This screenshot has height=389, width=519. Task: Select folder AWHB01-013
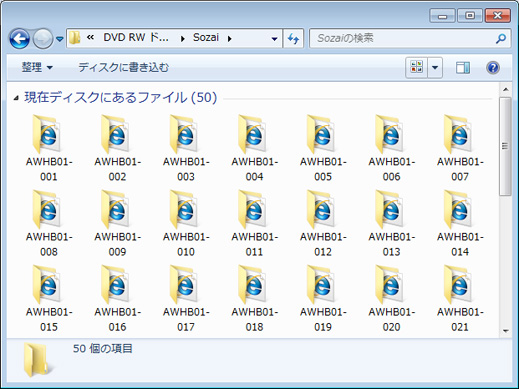[391, 223]
